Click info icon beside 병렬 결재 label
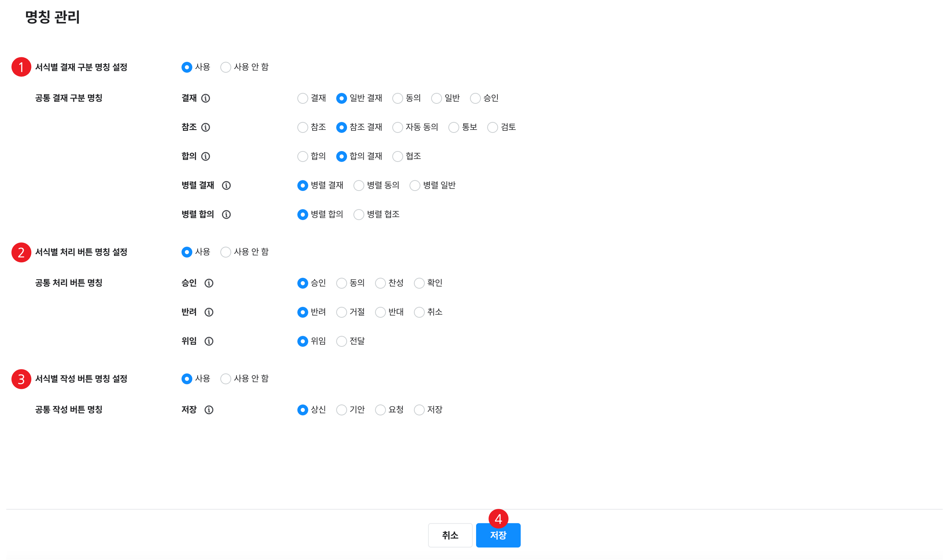This screenshot has width=944, height=560. 226,186
